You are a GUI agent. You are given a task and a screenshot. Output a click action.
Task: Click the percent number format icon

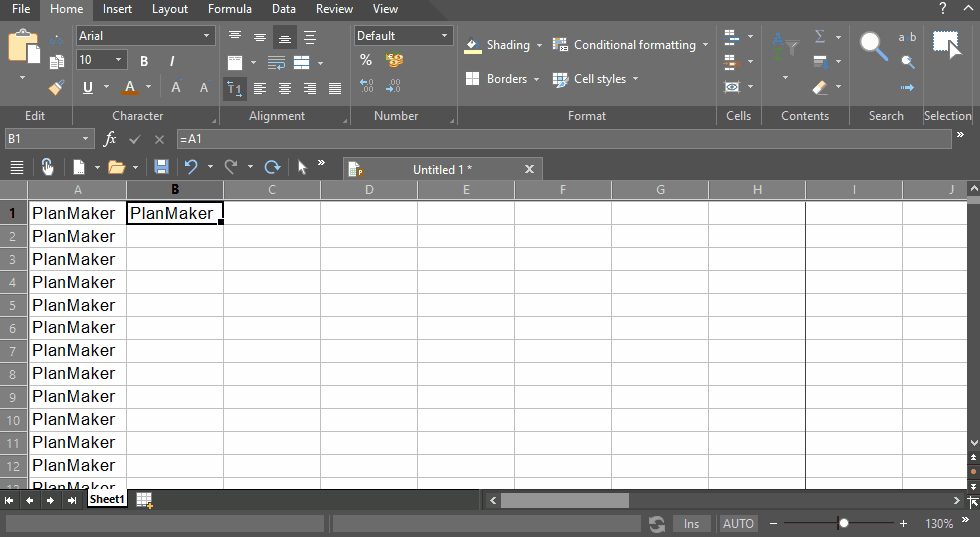point(366,61)
